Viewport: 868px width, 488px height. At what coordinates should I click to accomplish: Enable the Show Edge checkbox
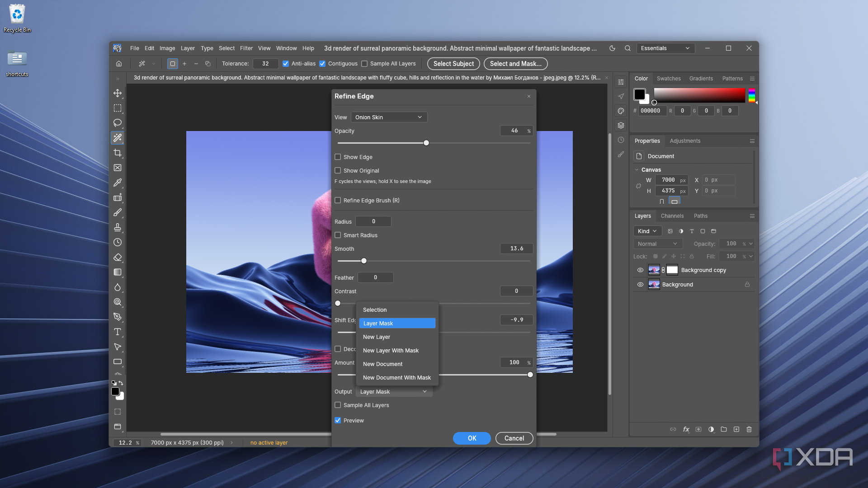pyautogui.click(x=338, y=157)
